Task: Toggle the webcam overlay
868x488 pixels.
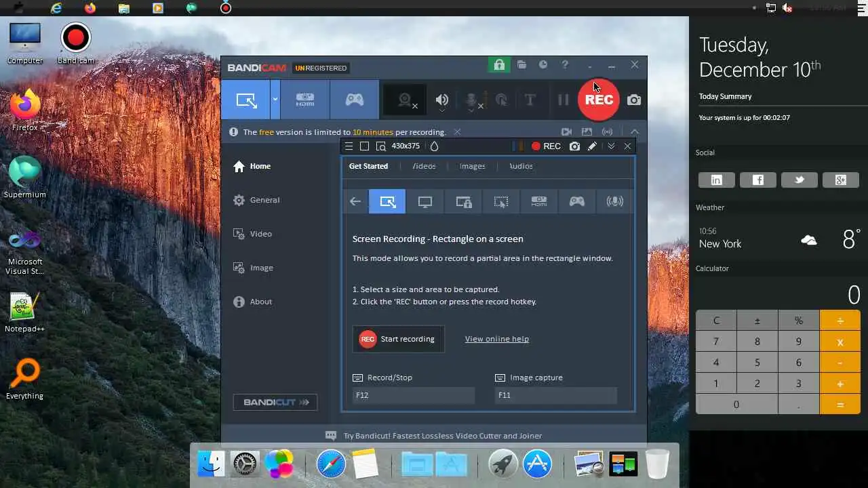Action: tap(405, 100)
